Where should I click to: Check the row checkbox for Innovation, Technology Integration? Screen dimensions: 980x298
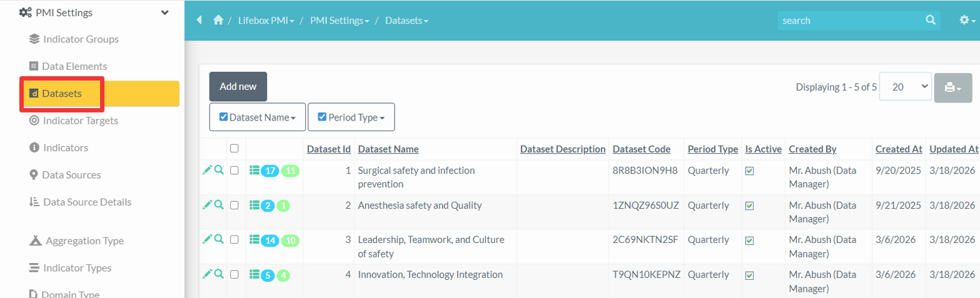(235, 274)
